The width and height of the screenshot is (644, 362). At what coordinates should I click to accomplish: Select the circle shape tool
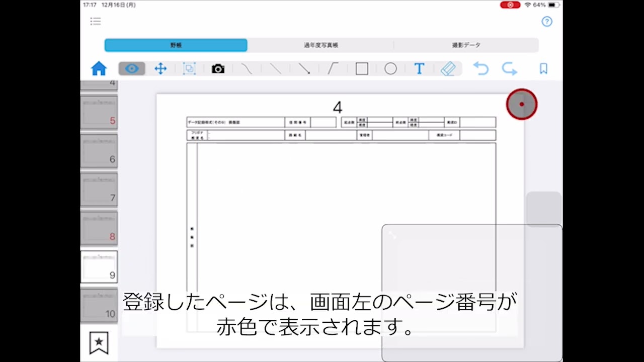coord(390,69)
